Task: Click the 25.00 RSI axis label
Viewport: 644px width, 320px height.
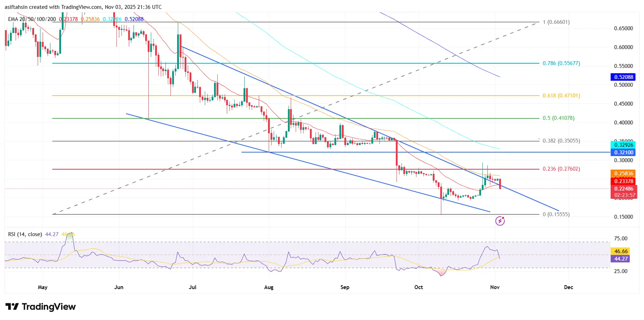Action: click(x=621, y=271)
